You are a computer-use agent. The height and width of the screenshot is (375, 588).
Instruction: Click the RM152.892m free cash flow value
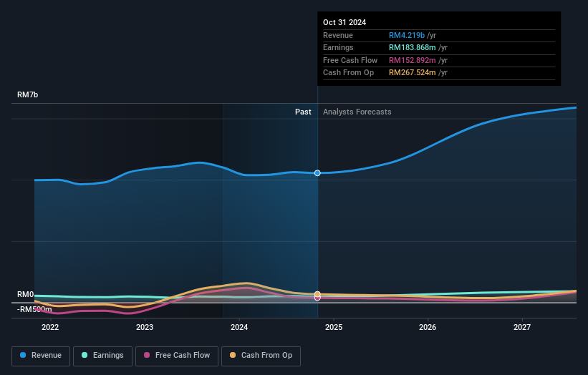coord(412,60)
